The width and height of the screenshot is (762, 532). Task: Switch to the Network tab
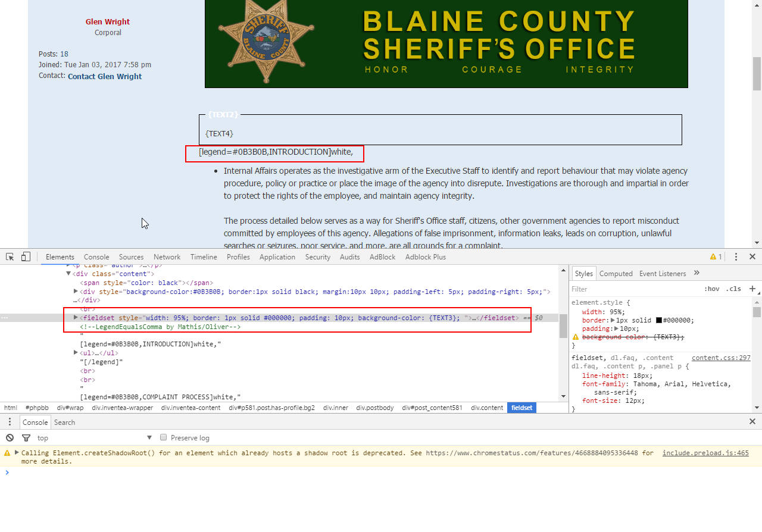(x=167, y=257)
